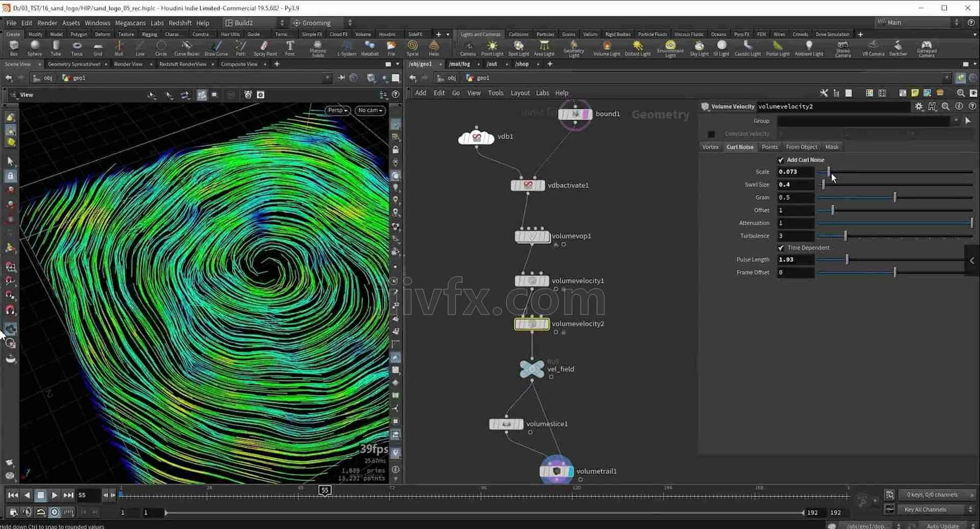Click the parameter pane help icon
The width and height of the screenshot is (980, 529).
972,106
